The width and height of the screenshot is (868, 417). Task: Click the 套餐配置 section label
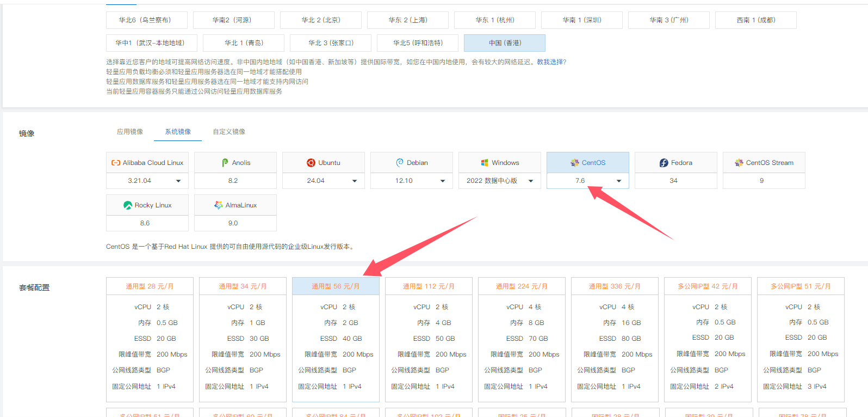(34, 287)
